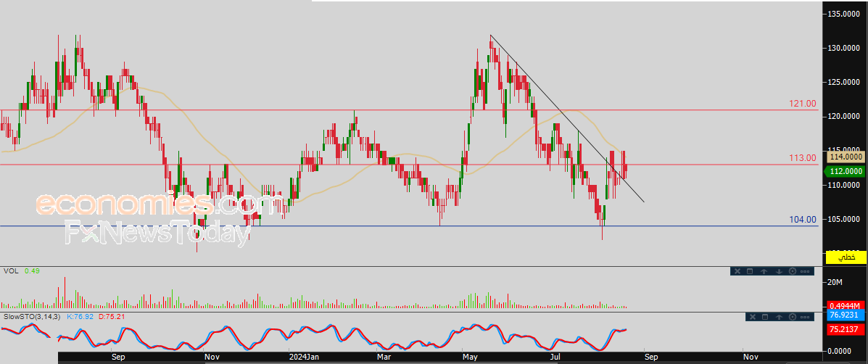
Task: Move the VOL panel down
Action: [x=779, y=272]
